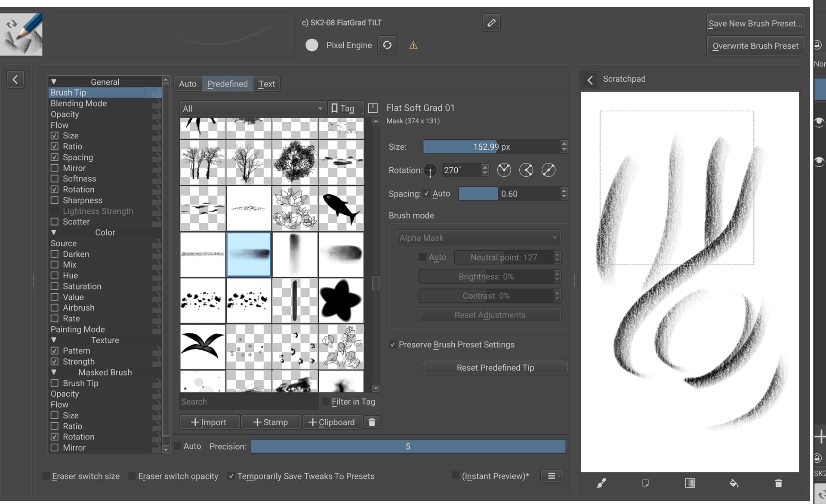Click the scratchpad fill bucket icon
The width and height of the screenshot is (826, 504).
click(734, 483)
